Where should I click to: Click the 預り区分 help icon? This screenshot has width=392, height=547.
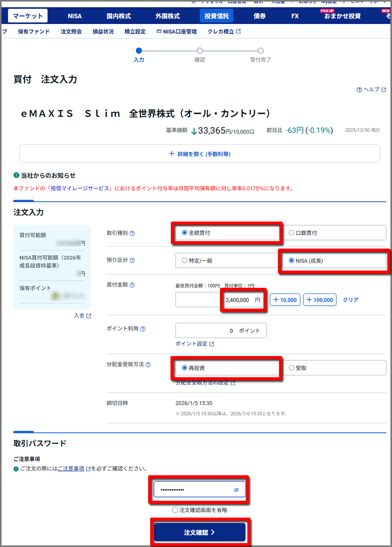(x=132, y=260)
